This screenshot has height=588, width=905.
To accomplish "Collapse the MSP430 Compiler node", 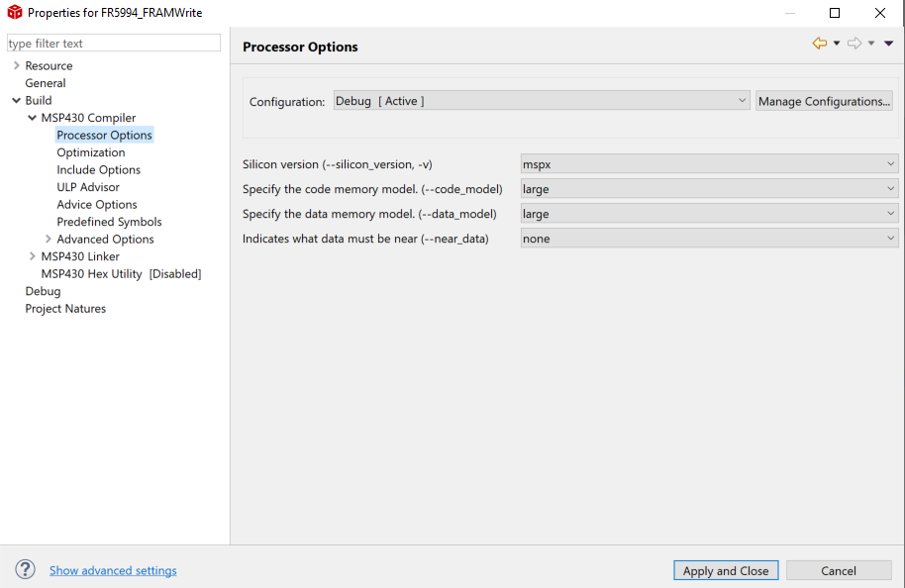I will coord(31,117).
